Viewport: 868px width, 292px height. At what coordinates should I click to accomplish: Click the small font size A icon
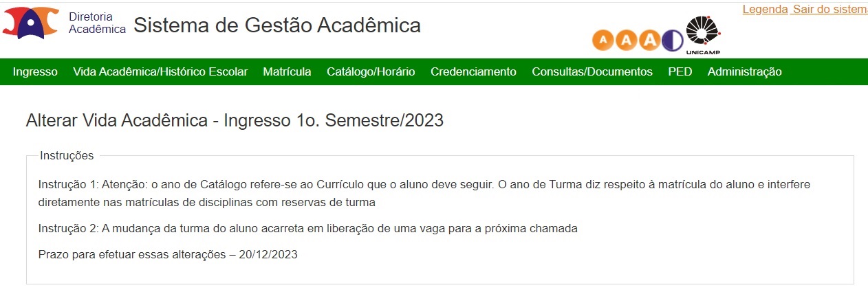(603, 41)
